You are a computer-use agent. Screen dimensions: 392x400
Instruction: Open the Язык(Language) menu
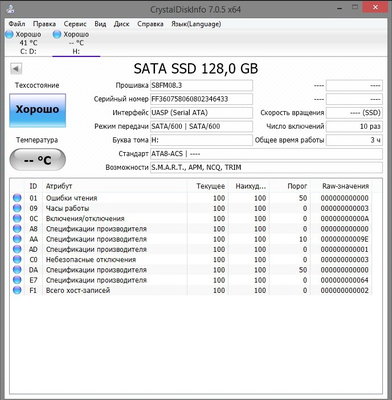coord(196,24)
